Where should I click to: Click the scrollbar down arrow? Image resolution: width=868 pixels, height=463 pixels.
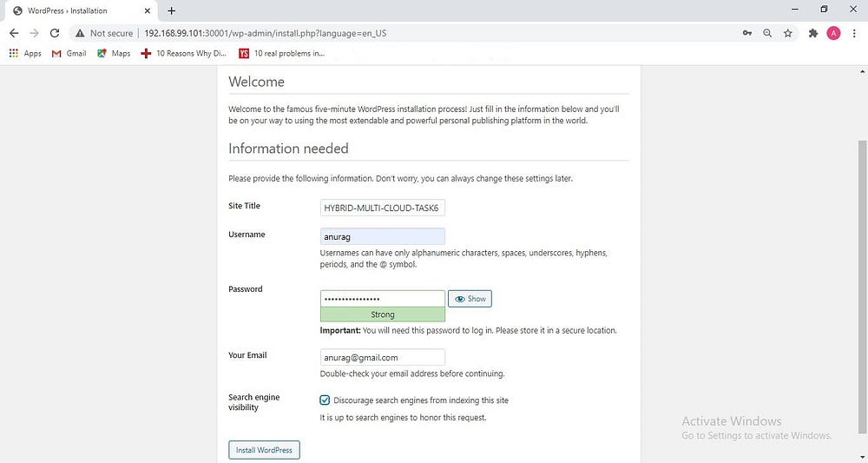pyautogui.click(x=862, y=458)
